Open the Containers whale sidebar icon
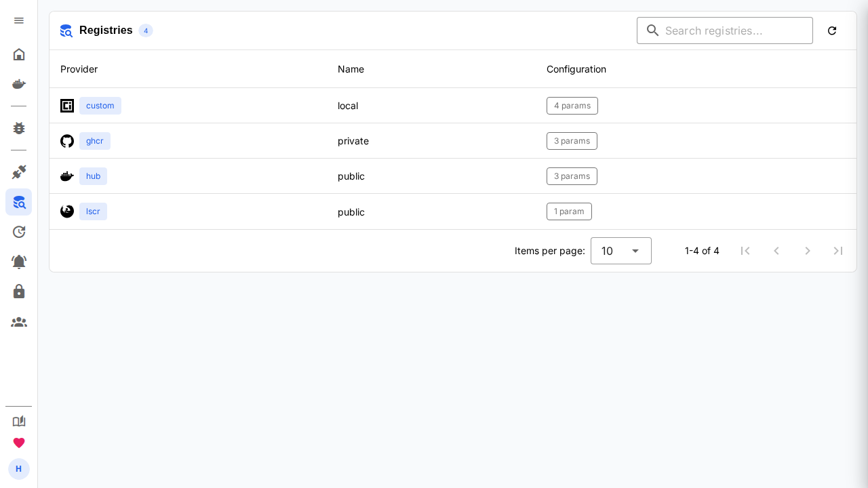868x488 pixels. (x=19, y=84)
